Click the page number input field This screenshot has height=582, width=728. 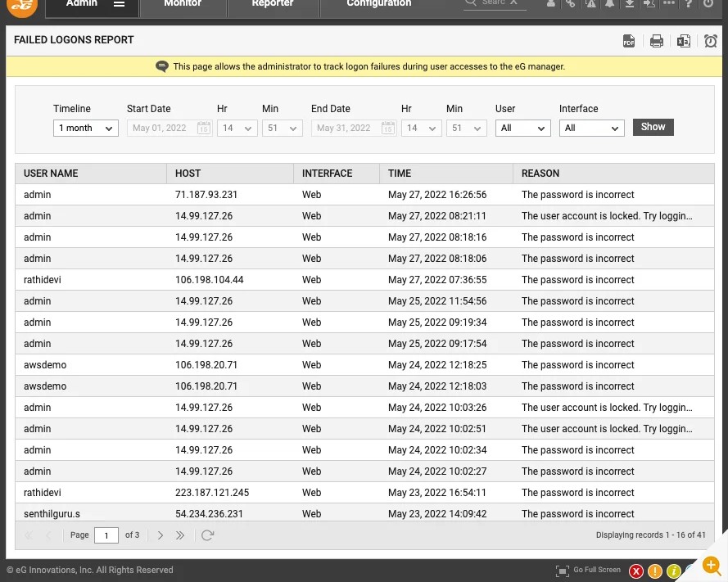pos(106,535)
